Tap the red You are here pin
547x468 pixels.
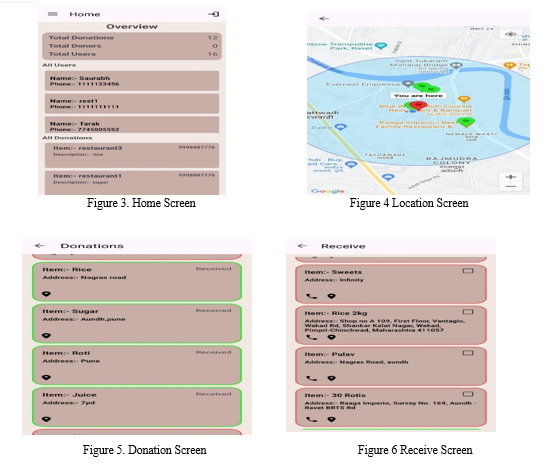click(418, 105)
